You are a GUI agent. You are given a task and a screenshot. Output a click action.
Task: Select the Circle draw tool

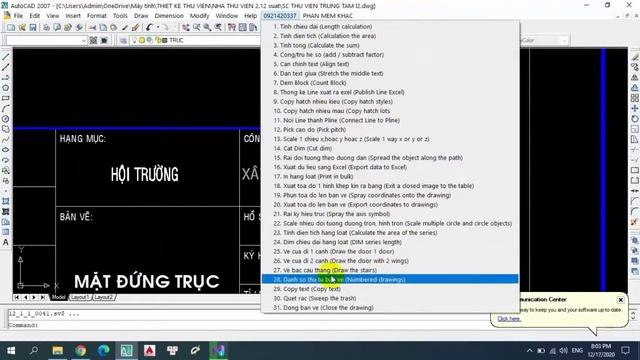point(6,119)
